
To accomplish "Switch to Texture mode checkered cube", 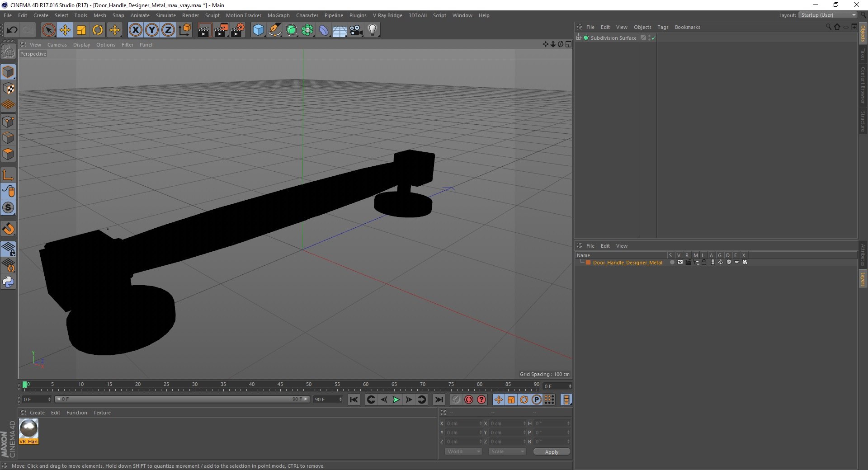I will click(x=8, y=89).
